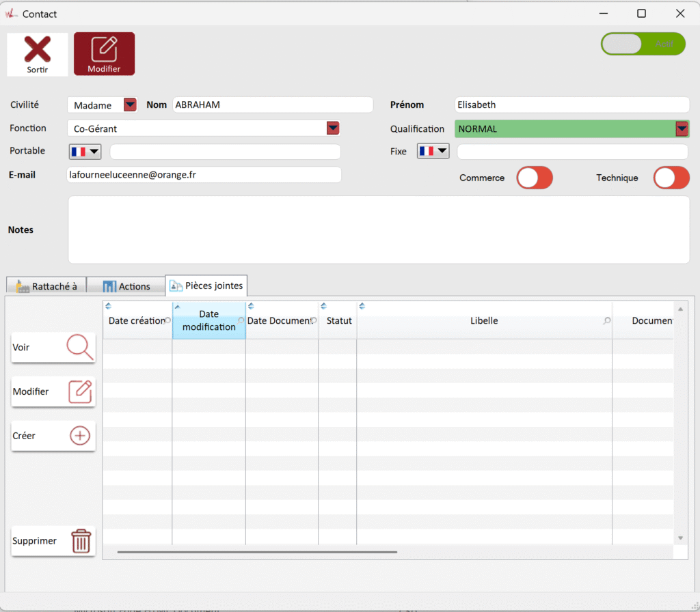The height and width of the screenshot is (612, 700).
Task: Click the red X Sortir icon
Action: [x=38, y=50]
